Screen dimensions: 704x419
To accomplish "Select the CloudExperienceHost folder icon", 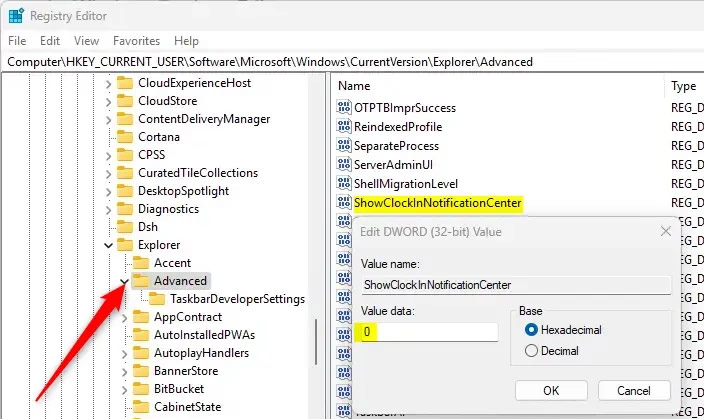I will point(125,83).
